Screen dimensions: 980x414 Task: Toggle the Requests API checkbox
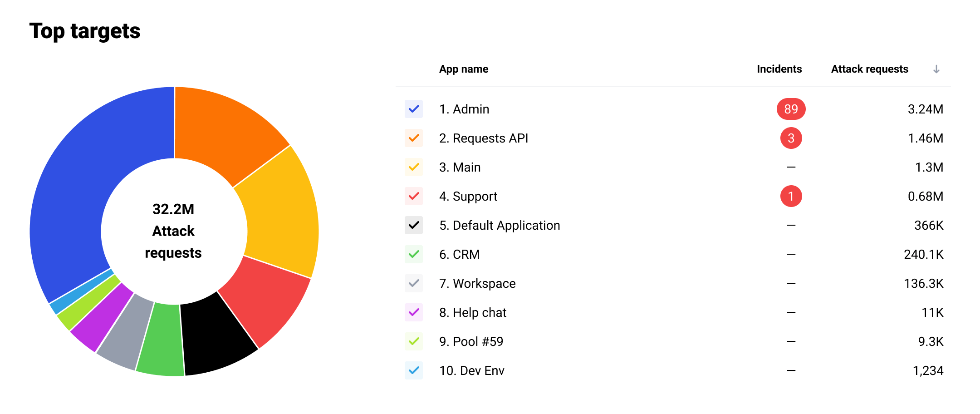[x=414, y=138]
